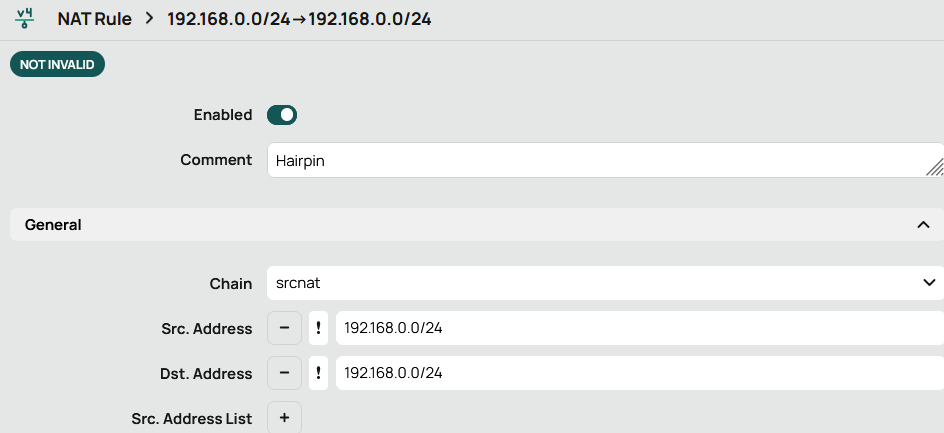Click the 192.168.0.0/24→192.168.0.0/24 breadcrumb title
This screenshot has width=944, height=433.
point(299,19)
